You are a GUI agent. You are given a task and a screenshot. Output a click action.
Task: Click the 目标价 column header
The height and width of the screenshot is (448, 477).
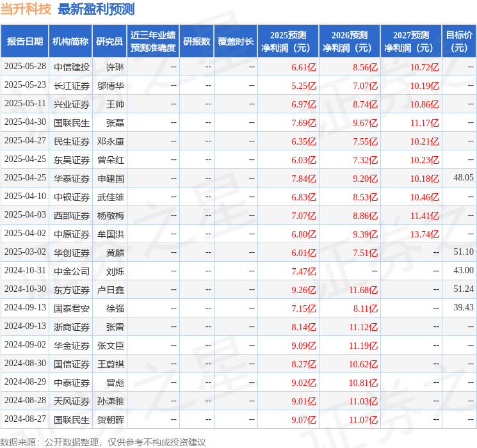click(x=459, y=41)
